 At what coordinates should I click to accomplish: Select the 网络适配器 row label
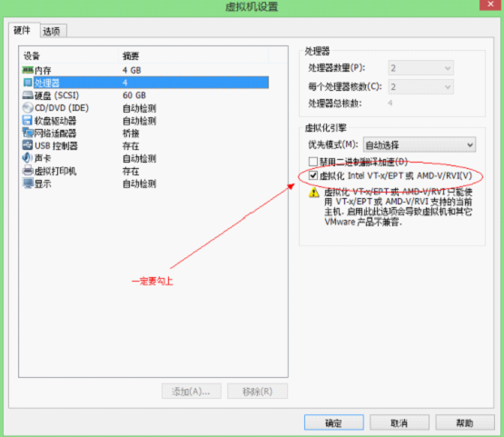pyautogui.click(x=55, y=134)
